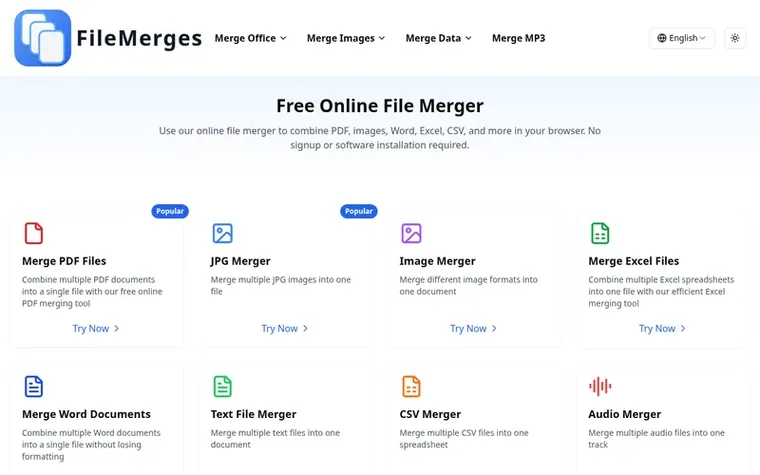The height and width of the screenshot is (475, 760).
Task: Click the globe icon beside English
Action: [662, 38]
